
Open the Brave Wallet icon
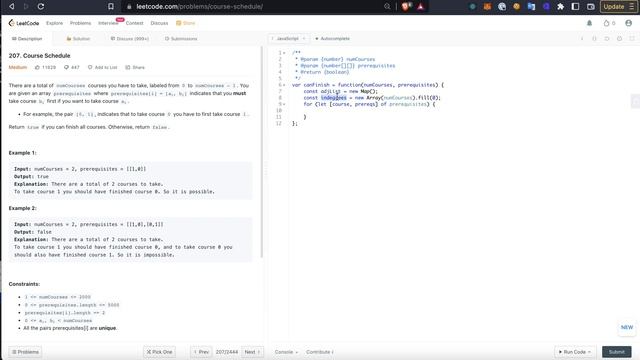[x=591, y=7]
